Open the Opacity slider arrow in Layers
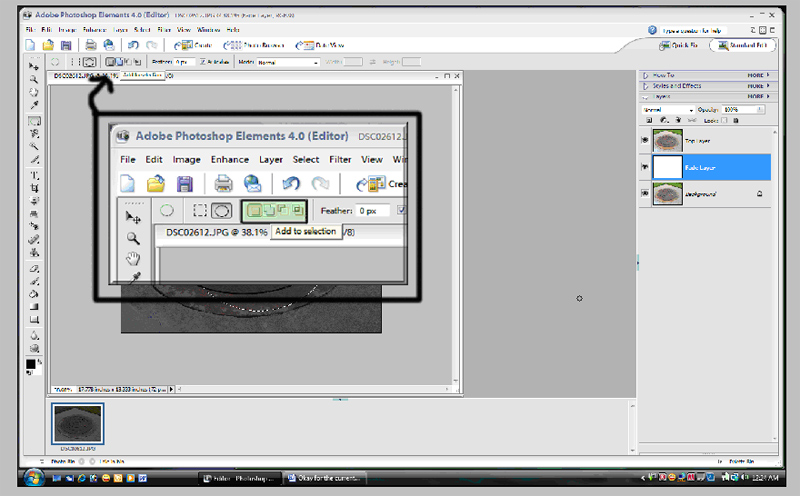Viewport: 800px width, 496px height. (x=760, y=109)
